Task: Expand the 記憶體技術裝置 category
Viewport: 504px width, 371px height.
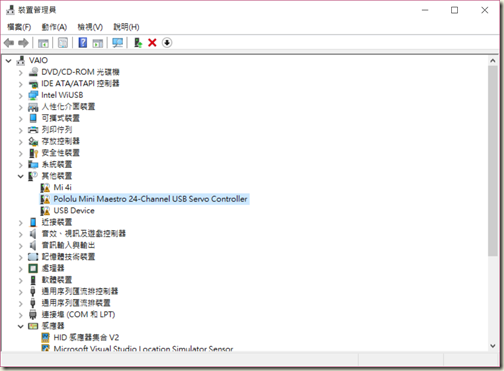Action: click(x=21, y=257)
